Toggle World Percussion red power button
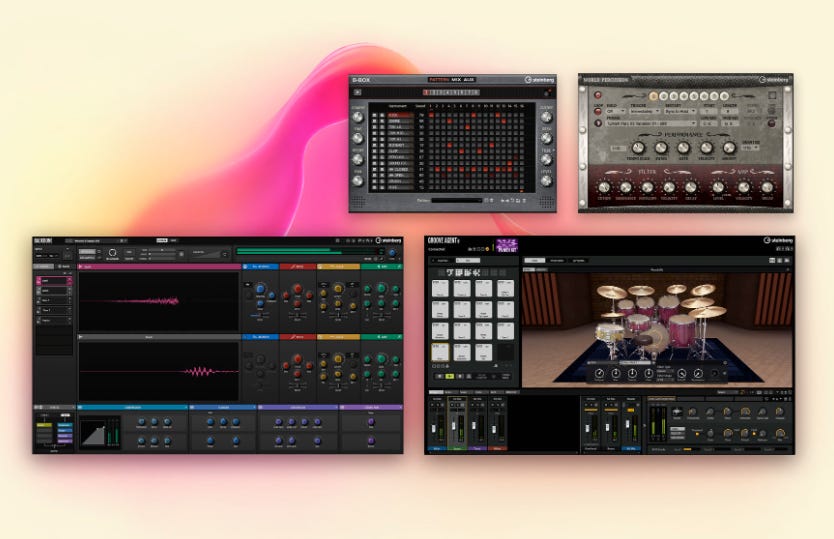The height and width of the screenshot is (539, 834). 598,95
